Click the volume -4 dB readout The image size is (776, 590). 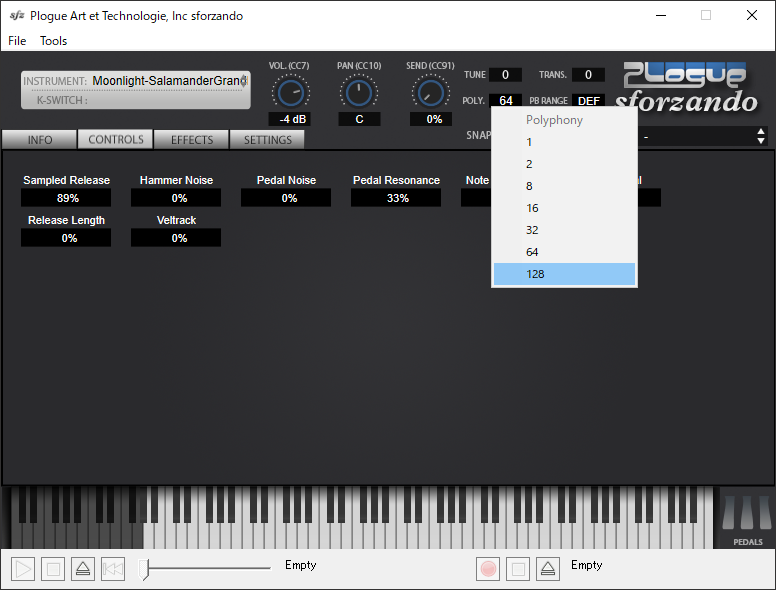point(292,119)
